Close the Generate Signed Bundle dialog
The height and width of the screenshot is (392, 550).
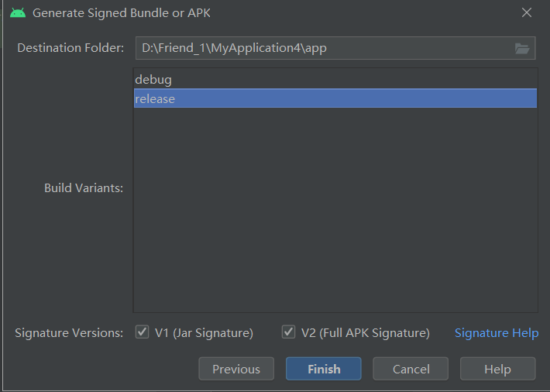[x=527, y=13]
